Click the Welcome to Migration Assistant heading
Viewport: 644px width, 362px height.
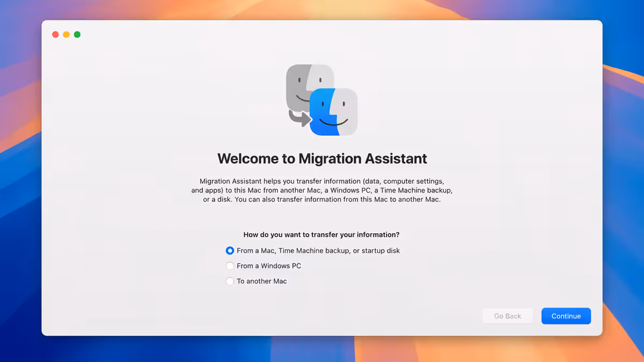[322, 159]
